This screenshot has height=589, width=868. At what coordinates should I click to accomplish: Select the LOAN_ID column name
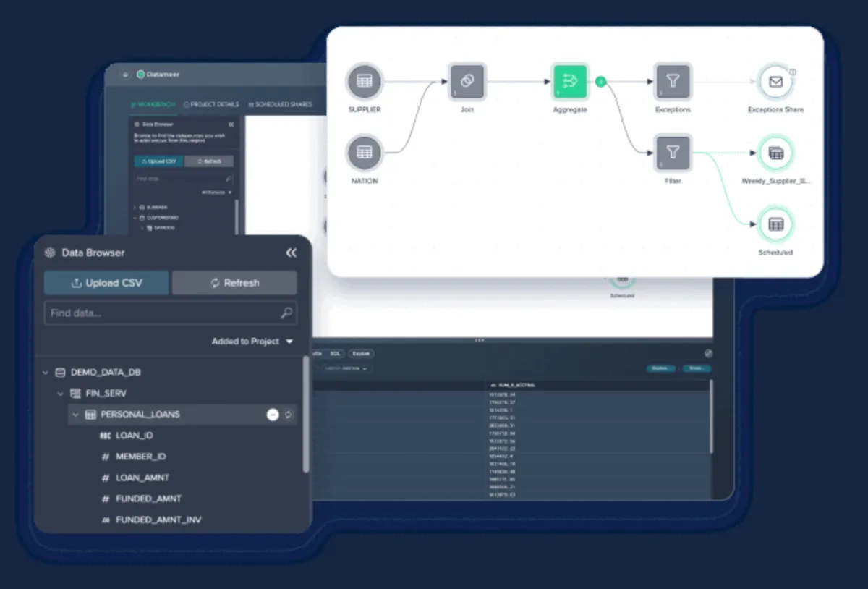click(x=135, y=436)
